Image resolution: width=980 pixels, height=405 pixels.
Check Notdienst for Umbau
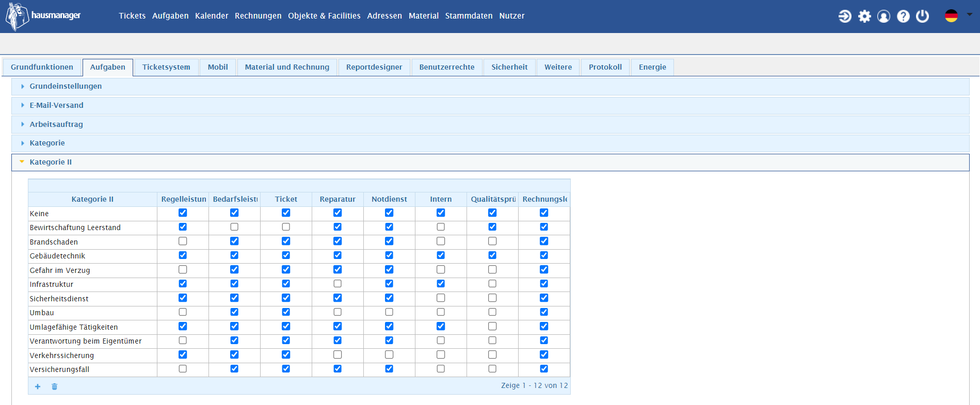(389, 312)
